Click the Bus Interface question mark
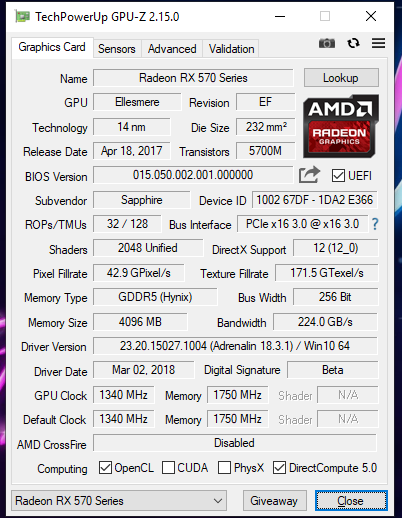The height and width of the screenshot is (518, 402). coord(375,224)
